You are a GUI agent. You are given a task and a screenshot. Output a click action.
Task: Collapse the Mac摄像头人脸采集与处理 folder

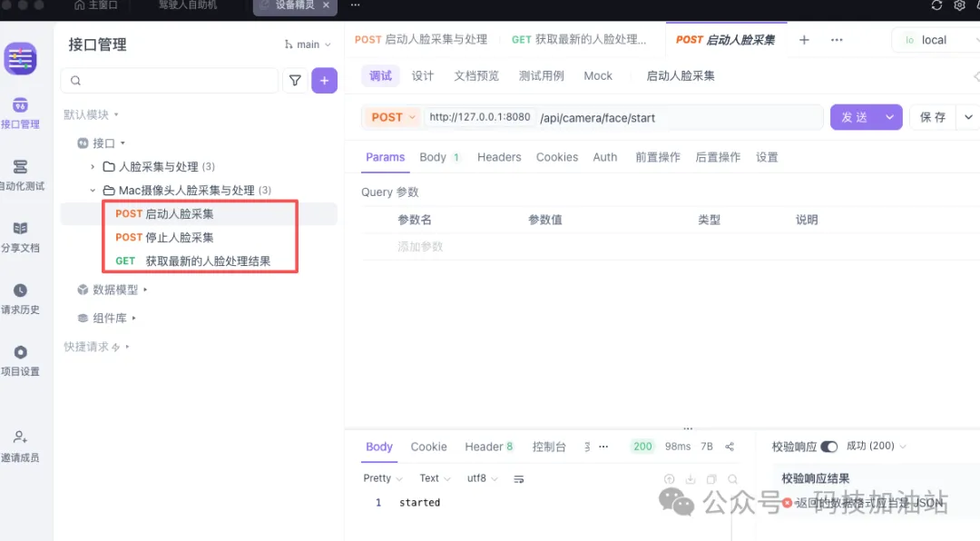[x=93, y=190]
